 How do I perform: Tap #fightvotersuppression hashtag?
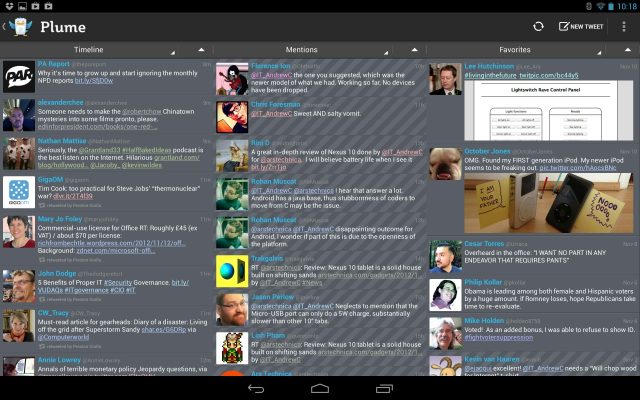point(498,338)
